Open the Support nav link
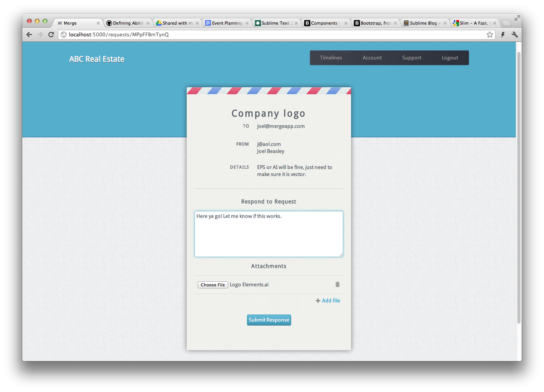Viewport: 544px width, 392px height. point(411,58)
